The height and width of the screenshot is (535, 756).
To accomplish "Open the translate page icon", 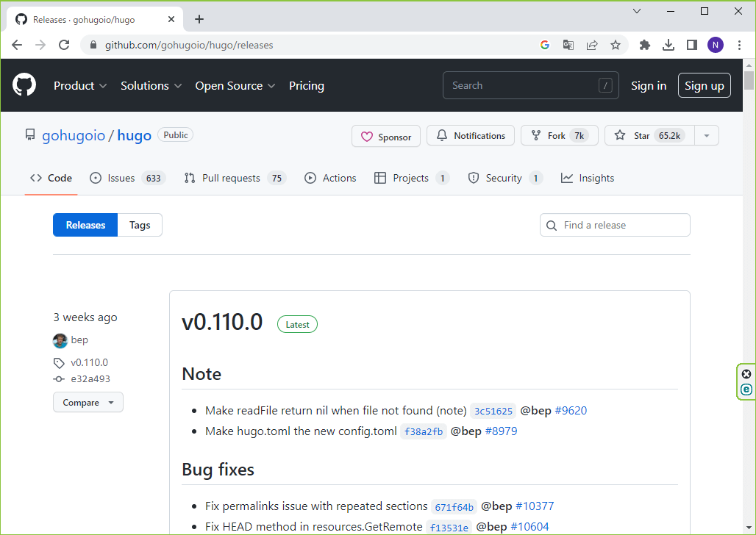I will coord(568,45).
